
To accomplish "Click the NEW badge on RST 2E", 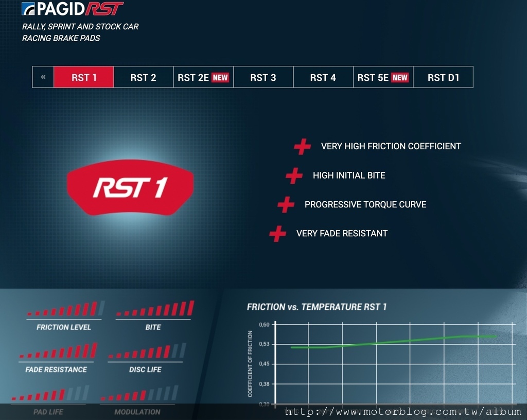I will tap(220, 78).
